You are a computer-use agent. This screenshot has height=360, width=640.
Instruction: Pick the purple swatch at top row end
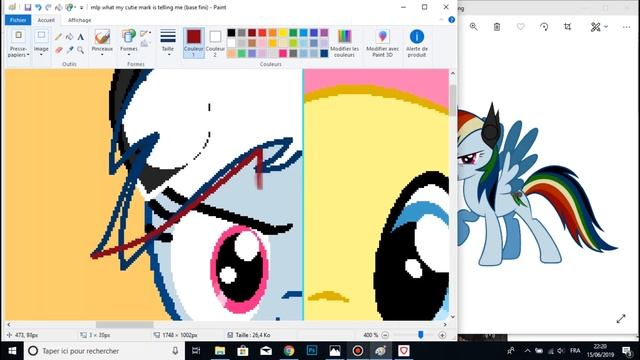324,33
